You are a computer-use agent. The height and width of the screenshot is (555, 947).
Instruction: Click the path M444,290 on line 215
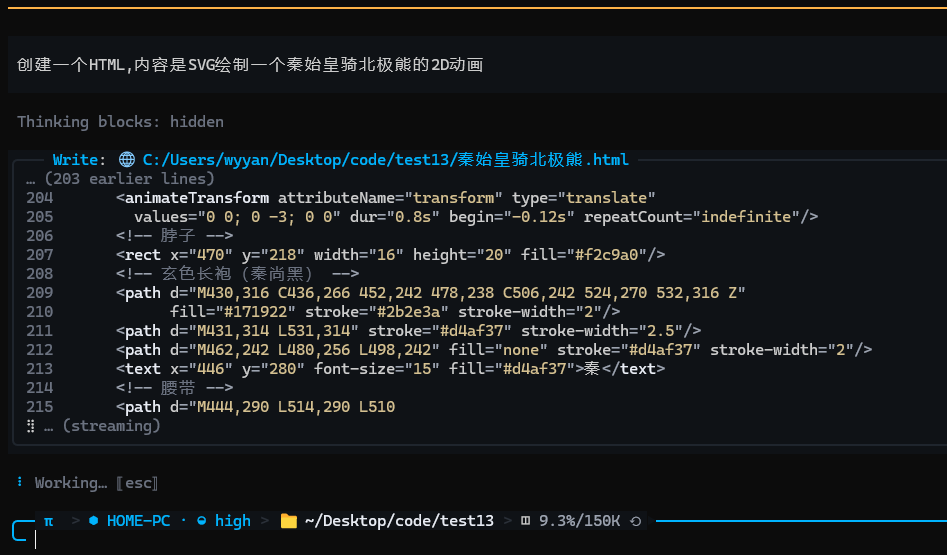click(x=255, y=407)
